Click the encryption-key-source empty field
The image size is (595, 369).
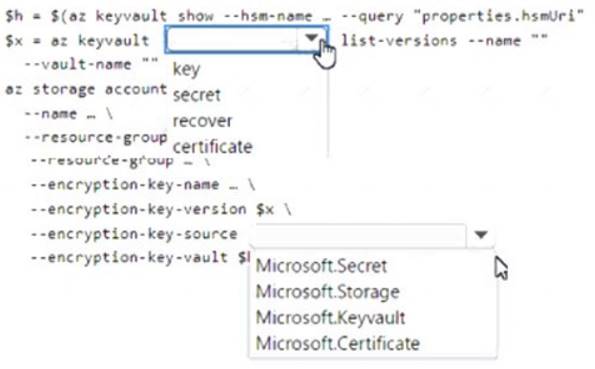pos(358,235)
